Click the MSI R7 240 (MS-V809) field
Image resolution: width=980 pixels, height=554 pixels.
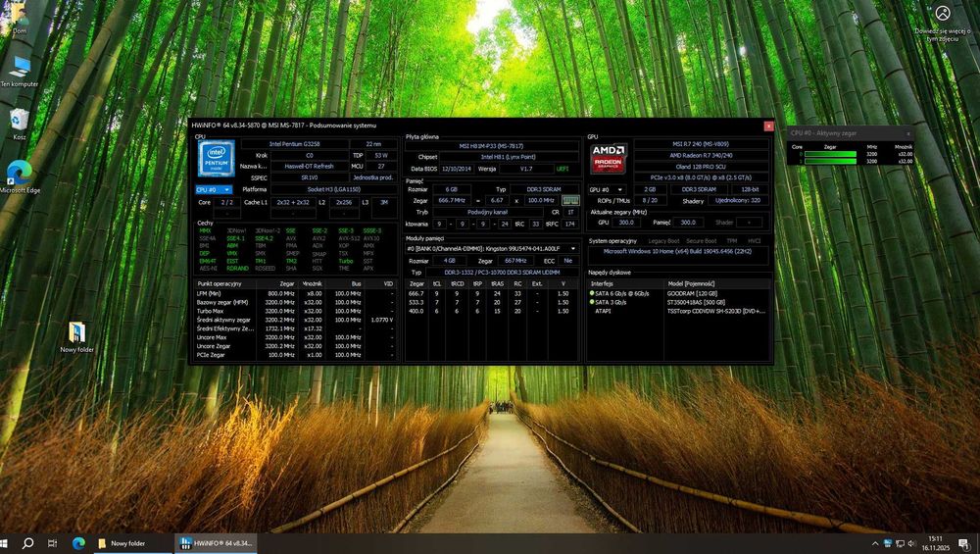point(702,144)
